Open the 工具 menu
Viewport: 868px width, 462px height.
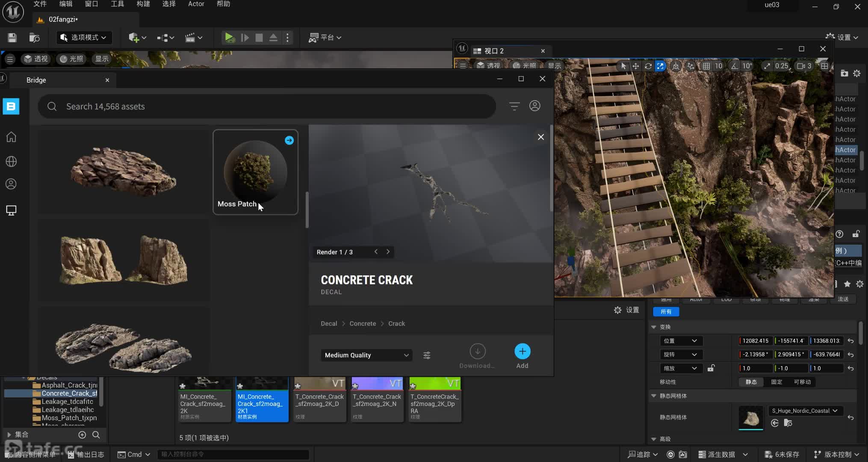point(117,4)
